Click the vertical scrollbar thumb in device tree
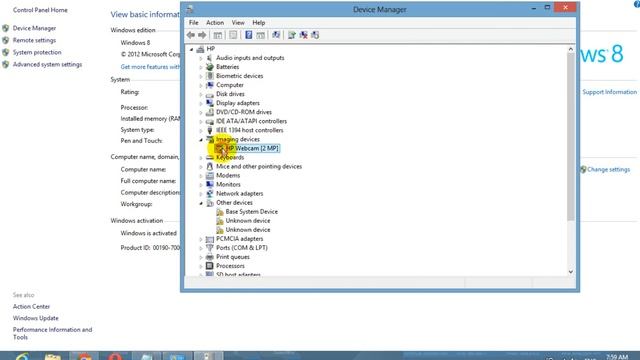 pos(571,137)
